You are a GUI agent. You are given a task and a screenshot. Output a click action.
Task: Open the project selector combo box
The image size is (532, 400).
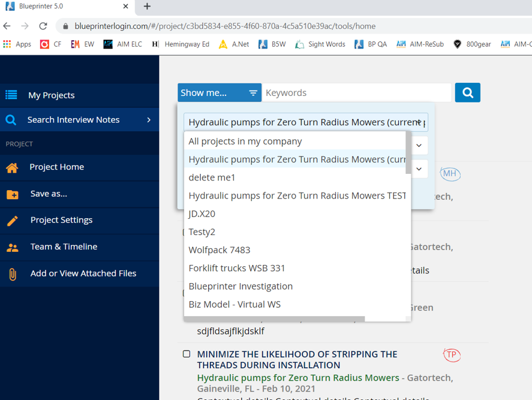(306, 122)
